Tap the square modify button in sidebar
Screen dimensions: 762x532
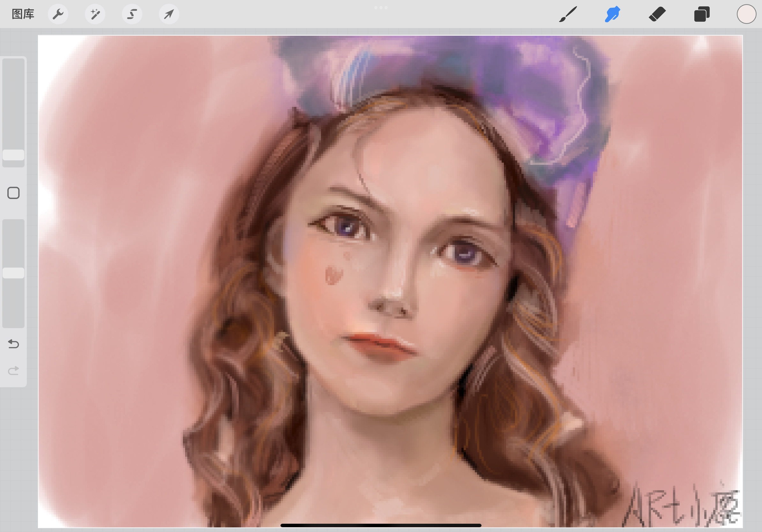point(13,193)
